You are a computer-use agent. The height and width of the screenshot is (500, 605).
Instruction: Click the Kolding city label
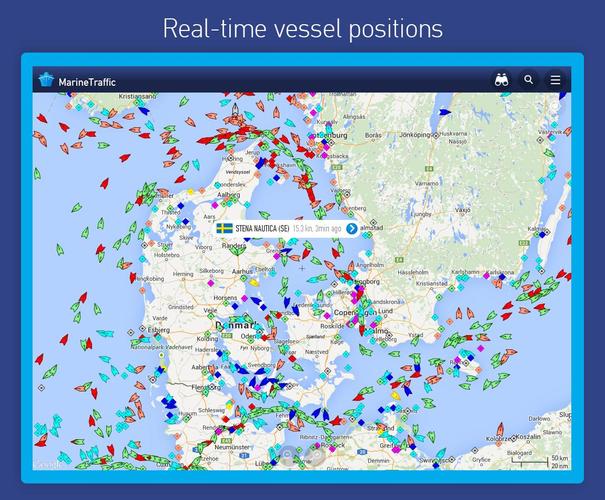[x=208, y=339]
